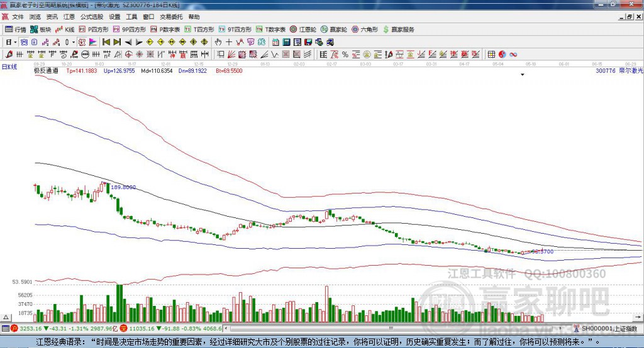Screen dimensions: 644x348
Task: Click the 赢家服务 dollar-sign button
Action: (399, 30)
